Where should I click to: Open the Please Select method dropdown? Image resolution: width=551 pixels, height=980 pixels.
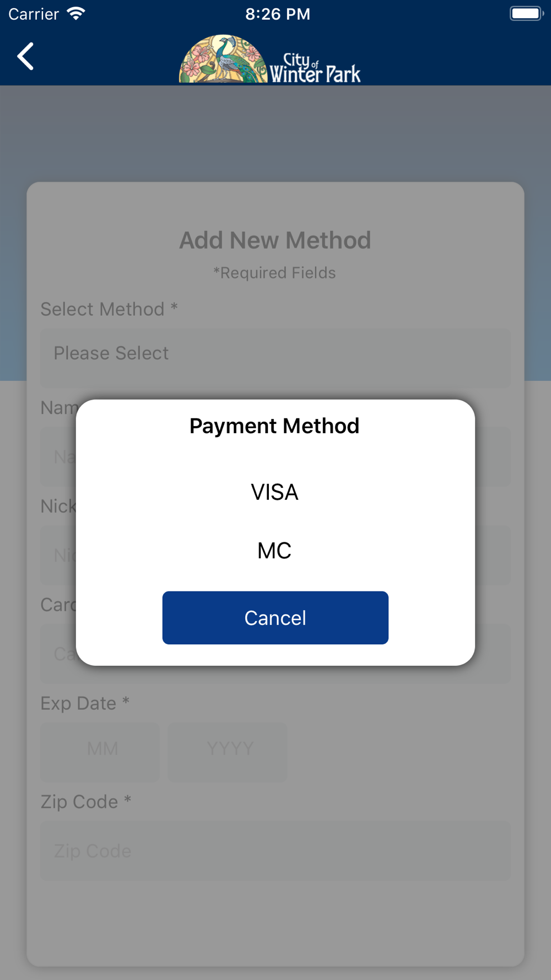(275, 354)
